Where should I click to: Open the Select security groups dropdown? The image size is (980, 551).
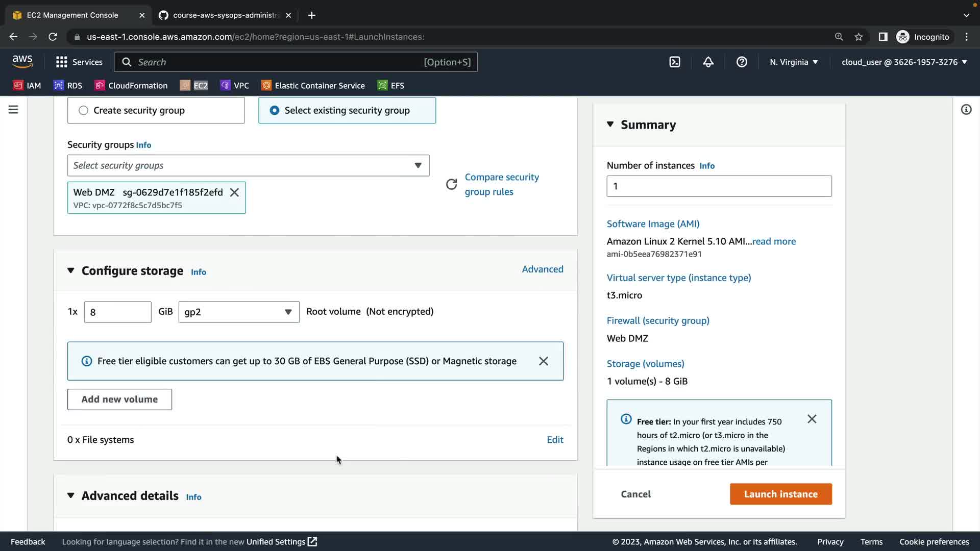click(248, 165)
